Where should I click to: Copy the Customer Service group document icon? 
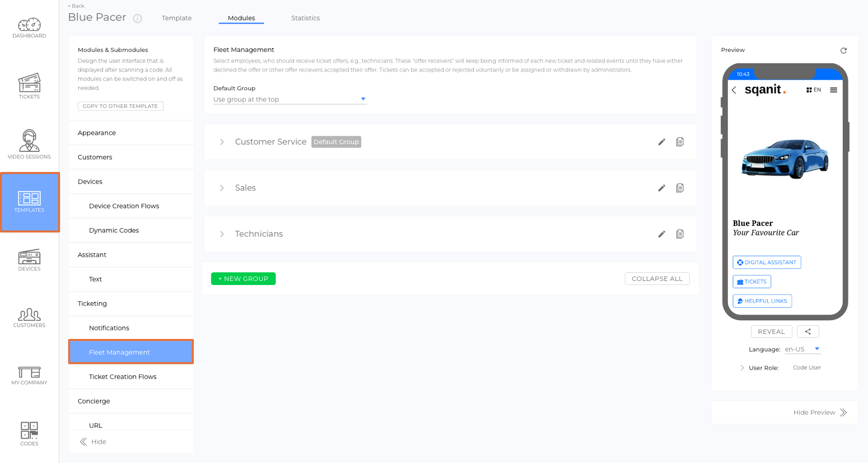click(x=680, y=142)
